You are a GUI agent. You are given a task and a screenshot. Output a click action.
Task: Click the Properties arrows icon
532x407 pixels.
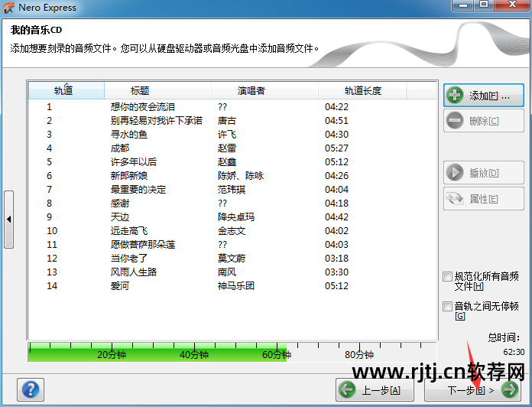pyautogui.click(x=455, y=199)
